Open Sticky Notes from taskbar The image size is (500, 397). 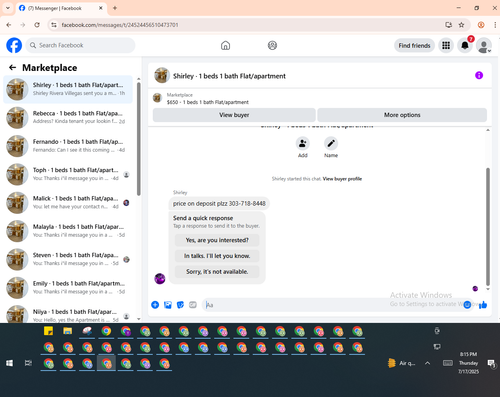(x=48, y=331)
